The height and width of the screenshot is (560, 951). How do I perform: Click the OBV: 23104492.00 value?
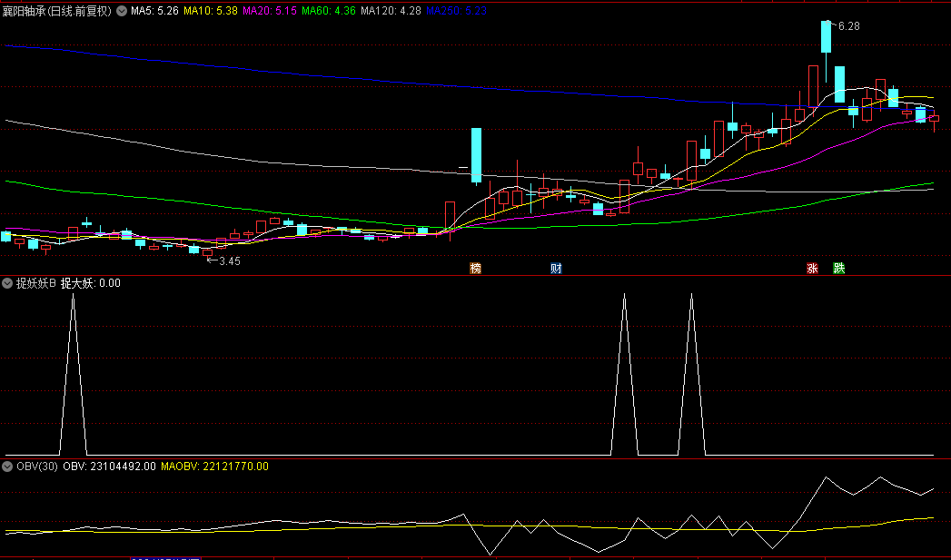(x=109, y=466)
